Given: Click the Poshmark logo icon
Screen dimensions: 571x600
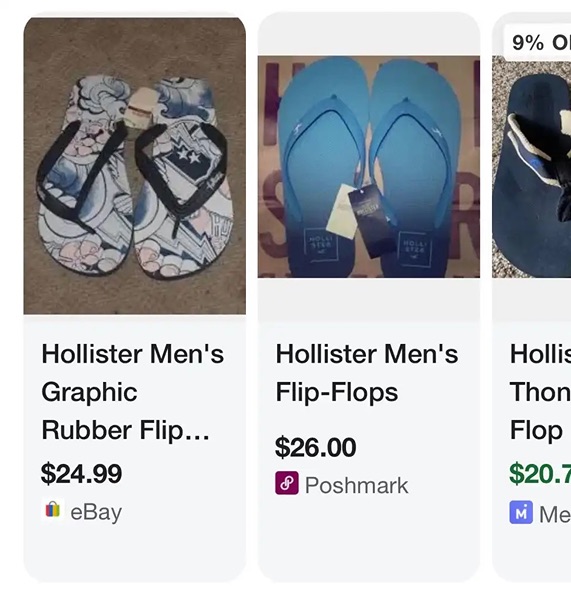Looking at the screenshot, I should coord(287,483).
